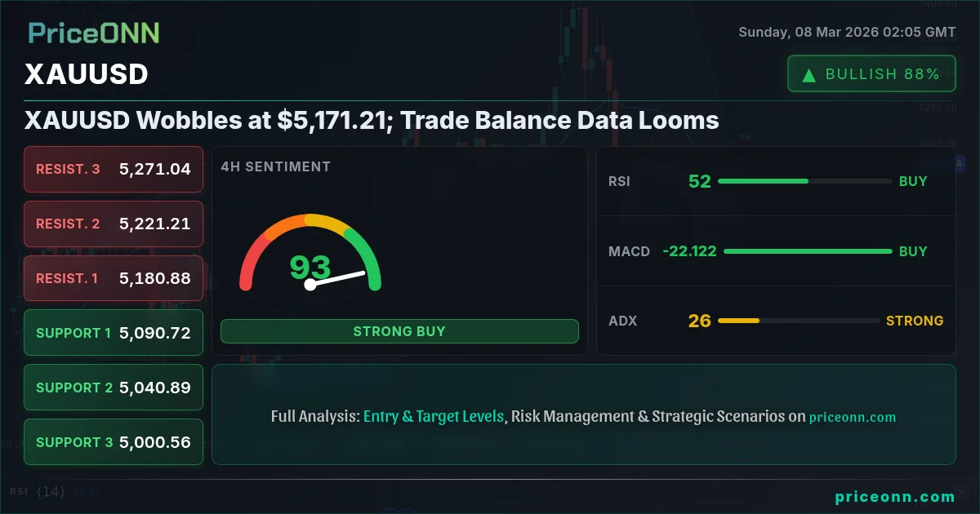Select the RESIST. 2 level card

[x=114, y=224]
